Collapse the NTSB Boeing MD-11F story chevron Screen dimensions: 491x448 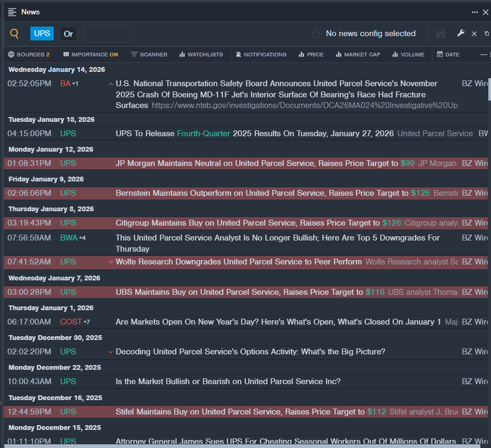(111, 84)
